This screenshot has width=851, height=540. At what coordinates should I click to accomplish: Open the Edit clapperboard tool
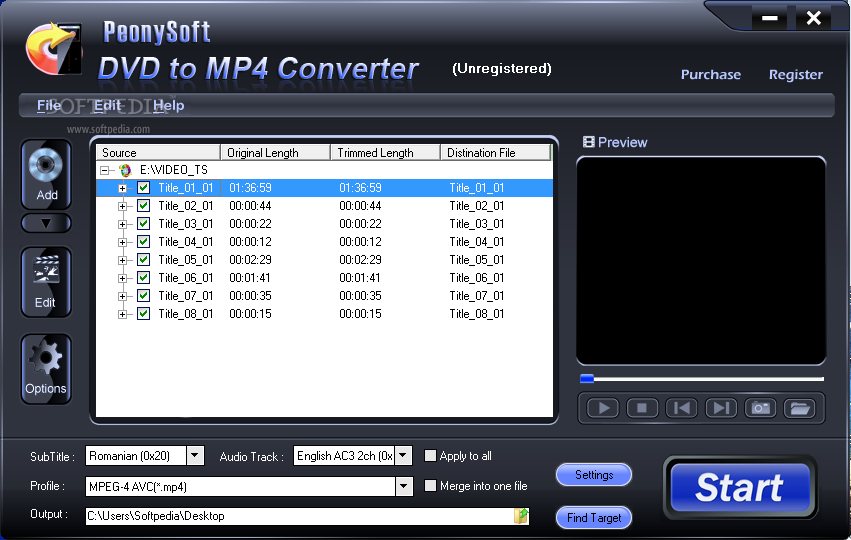[46, 282]
